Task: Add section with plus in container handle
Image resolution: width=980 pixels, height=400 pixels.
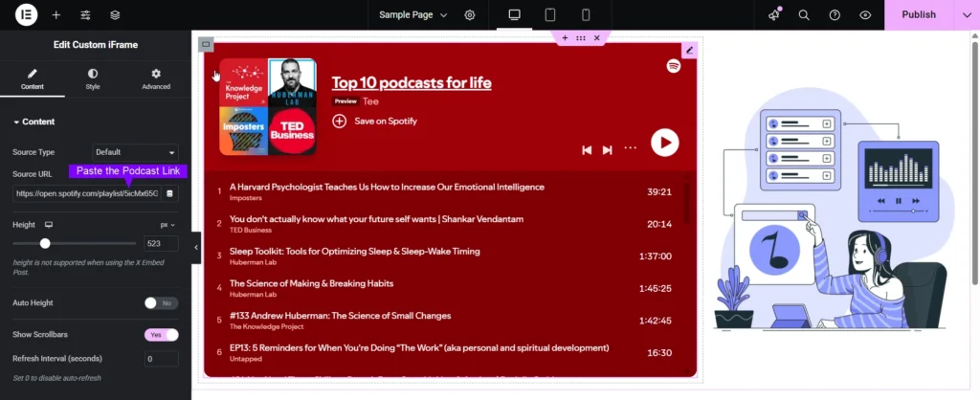Action: click(565, 38)
